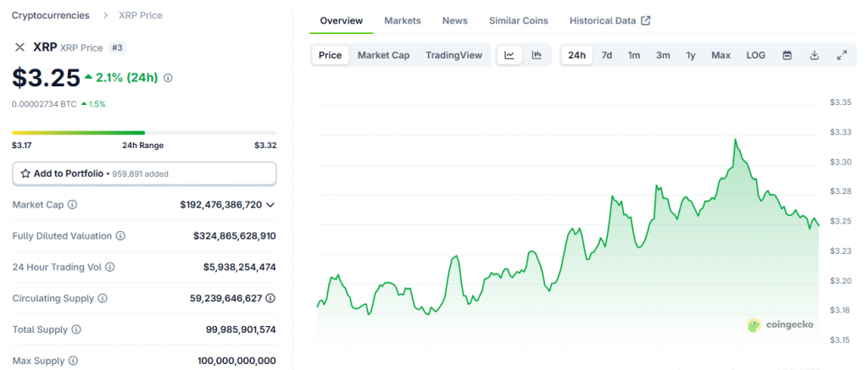Click star icon in Add to Portfolio
The image size is (868, 370).
(x=25, y=174)
